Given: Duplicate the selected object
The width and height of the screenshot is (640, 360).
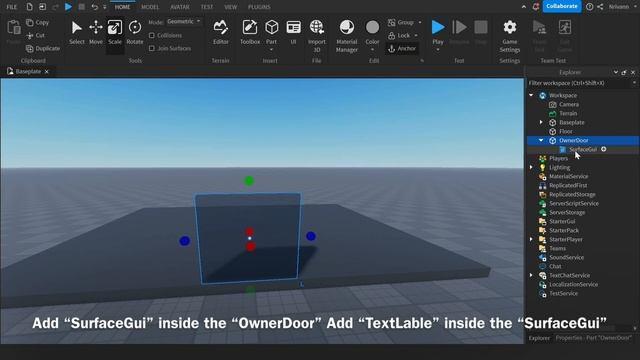Looking at the screenshot, I should tap(43, 48).
